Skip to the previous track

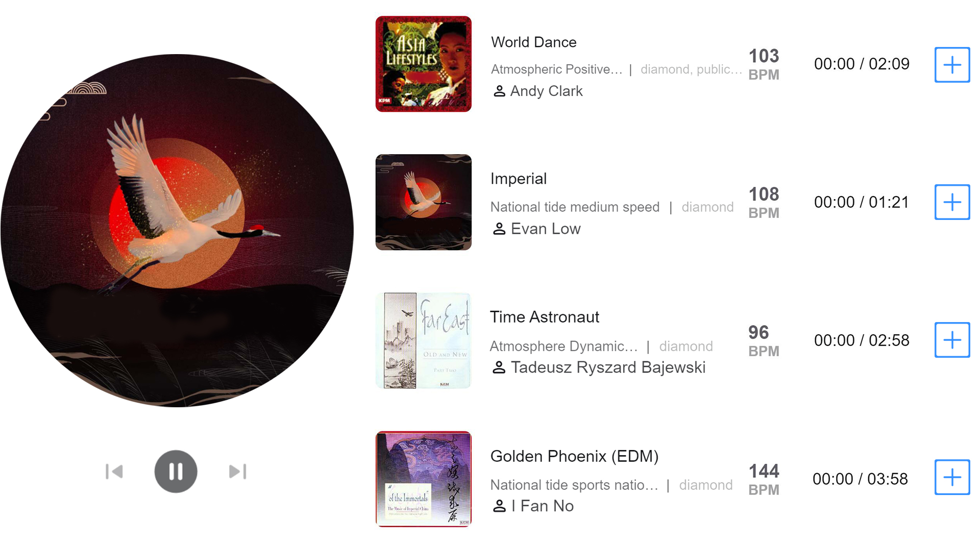click(114, 472)
